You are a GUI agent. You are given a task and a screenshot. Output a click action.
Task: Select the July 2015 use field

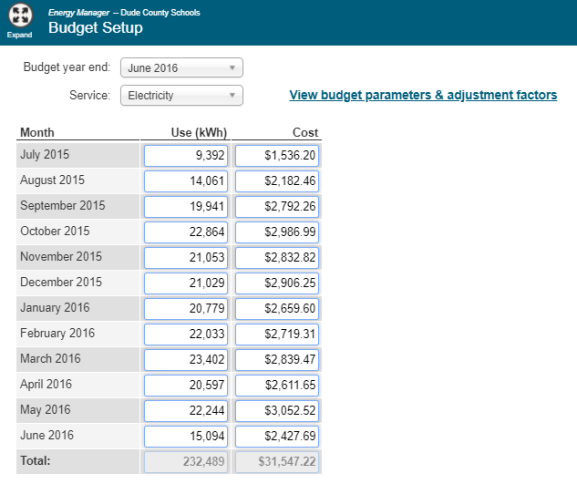[186, 156]
